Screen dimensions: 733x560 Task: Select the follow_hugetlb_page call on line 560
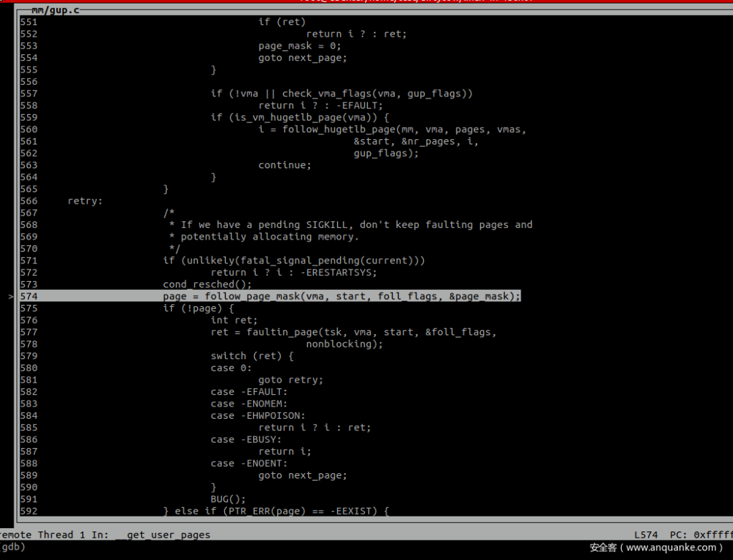click(392, 130)
